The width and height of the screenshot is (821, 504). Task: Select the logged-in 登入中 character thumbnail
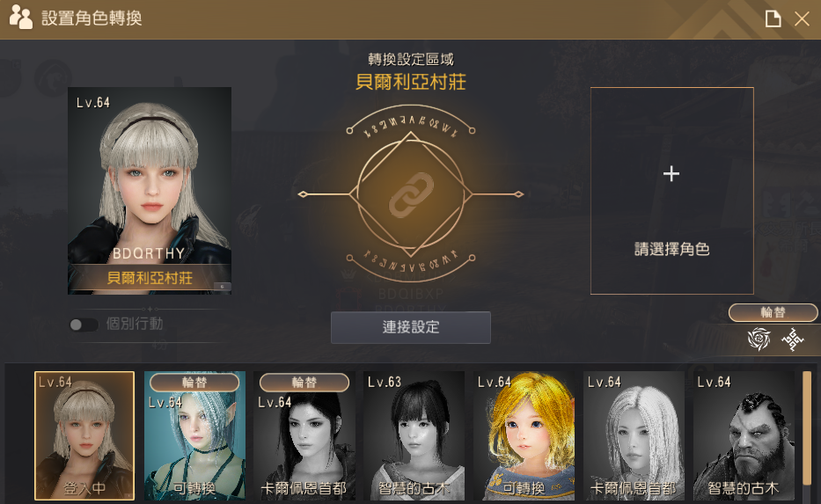coord(84,435)
